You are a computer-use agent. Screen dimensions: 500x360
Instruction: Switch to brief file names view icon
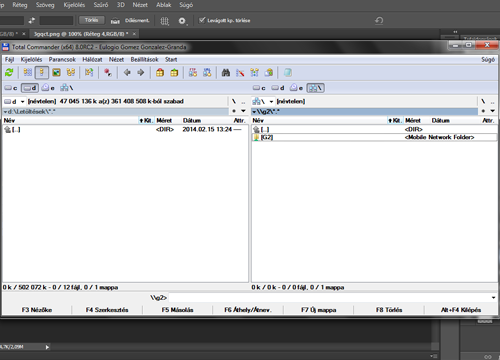(x=28, y=72)
